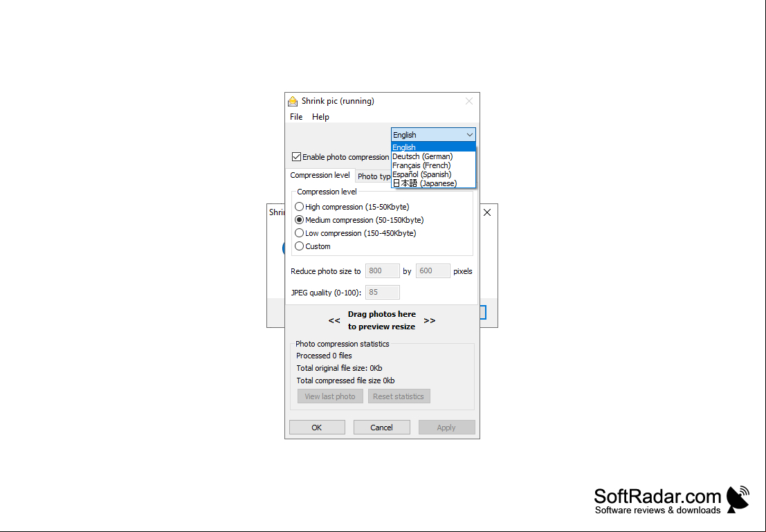The width and height of the screenshot is (766, 532).
Task: Click the JPEG quality field showing 85
Action: (383, 292)
